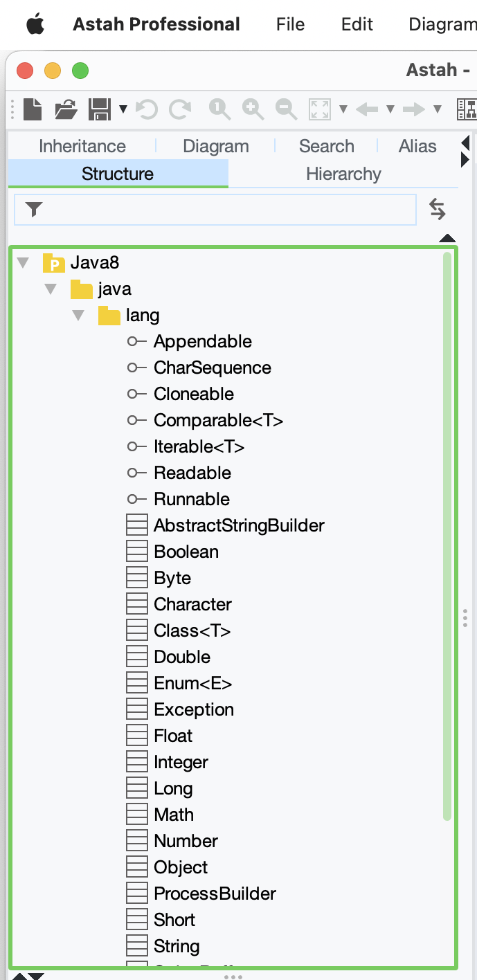Click the Zoom In magnifier icon
Image resolution: width=477 pixels, height=980 pixels.
(x=253, y=109)
